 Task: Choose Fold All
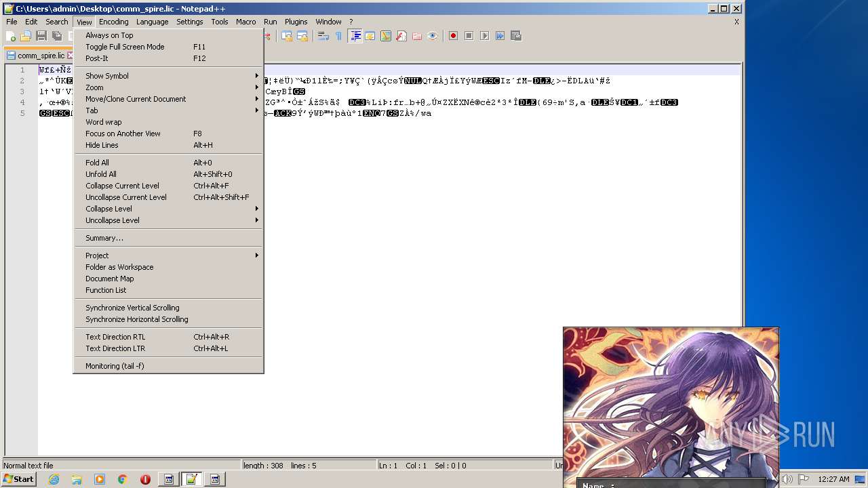[x=168, y=163]
